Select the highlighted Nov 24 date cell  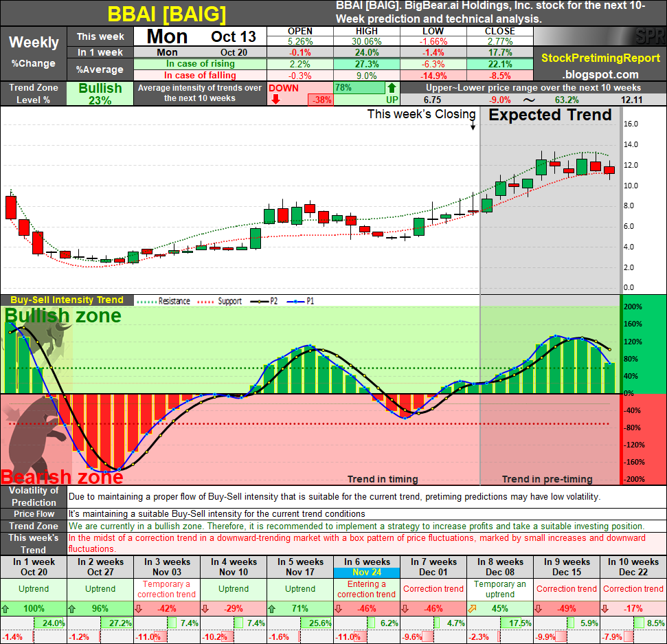[x=367, y=573]
